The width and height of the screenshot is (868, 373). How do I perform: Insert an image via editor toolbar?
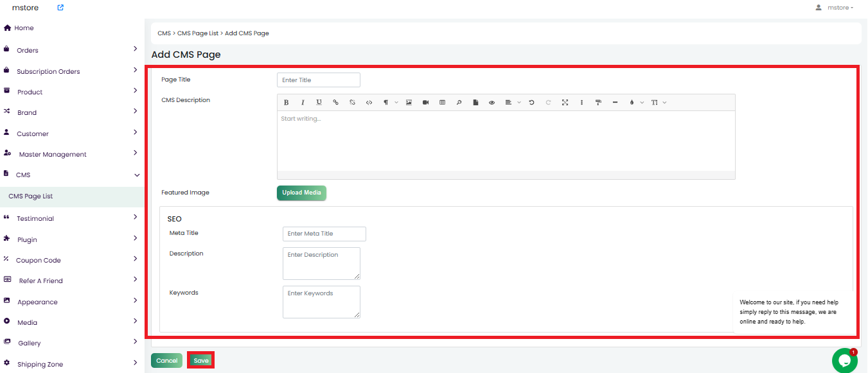click(x=409, y=103)
